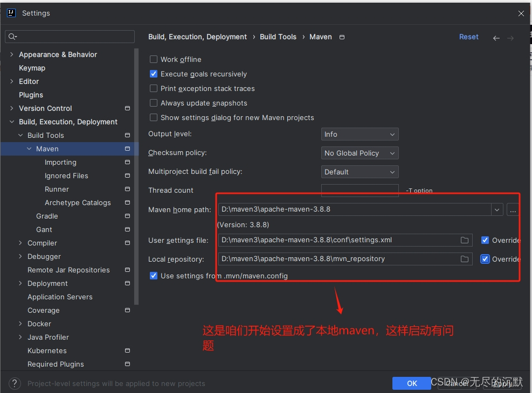This screenshot has width=532, height=393.
Task: Select Application Servers settings
Action: [x=60, y=297]
